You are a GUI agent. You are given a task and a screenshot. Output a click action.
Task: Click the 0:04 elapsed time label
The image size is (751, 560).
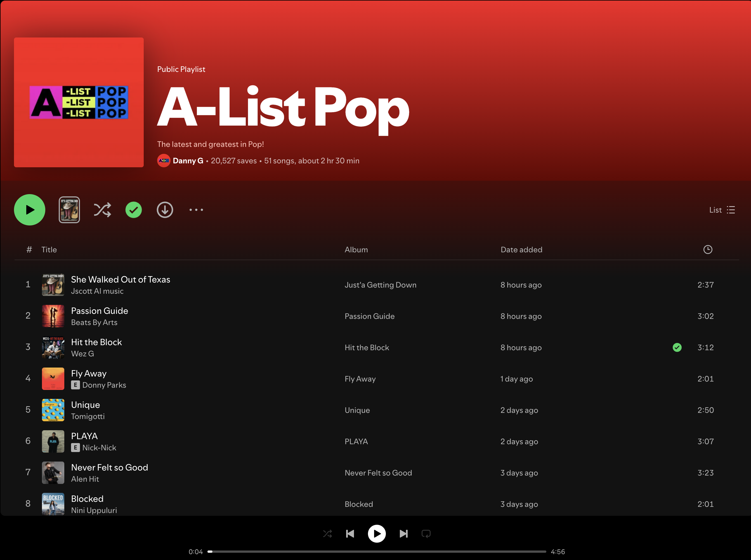click(x=195, y=552)
